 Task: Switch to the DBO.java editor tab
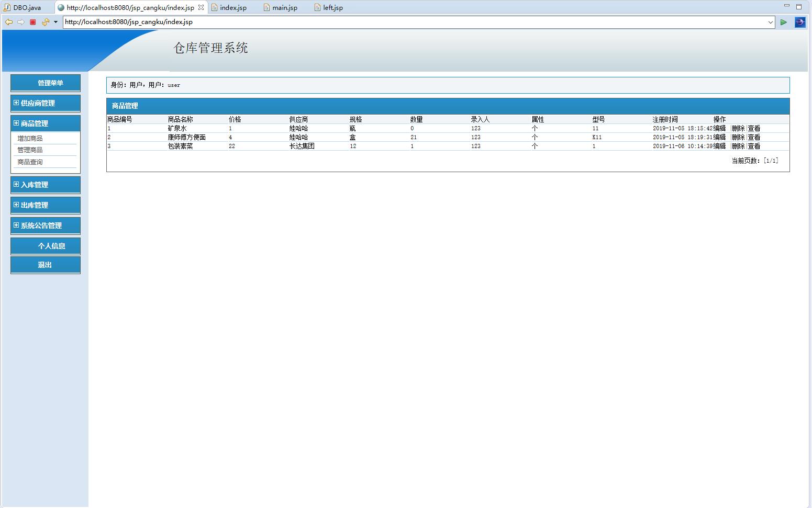pyautogui.click(x=23, y=7)
